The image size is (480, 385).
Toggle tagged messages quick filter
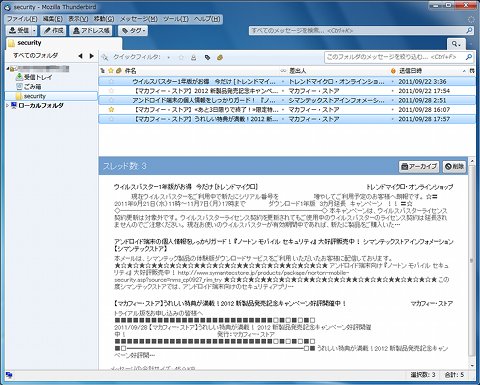207,58
